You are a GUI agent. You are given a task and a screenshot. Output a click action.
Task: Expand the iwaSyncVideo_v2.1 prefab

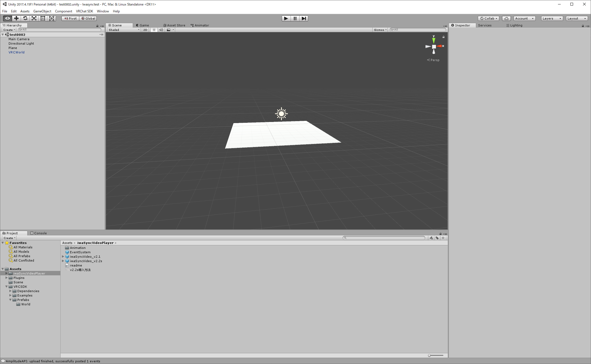pos(63,257)
